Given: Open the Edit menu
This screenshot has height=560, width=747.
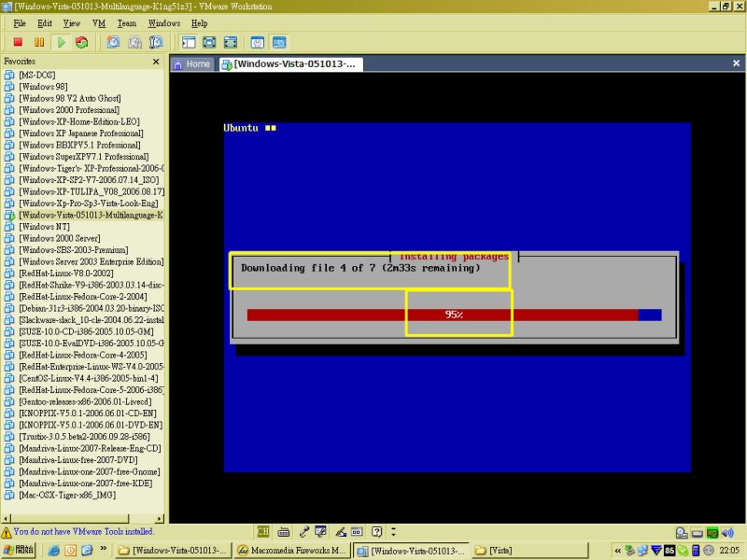Looking at the screenshot, I should (45, 23).
